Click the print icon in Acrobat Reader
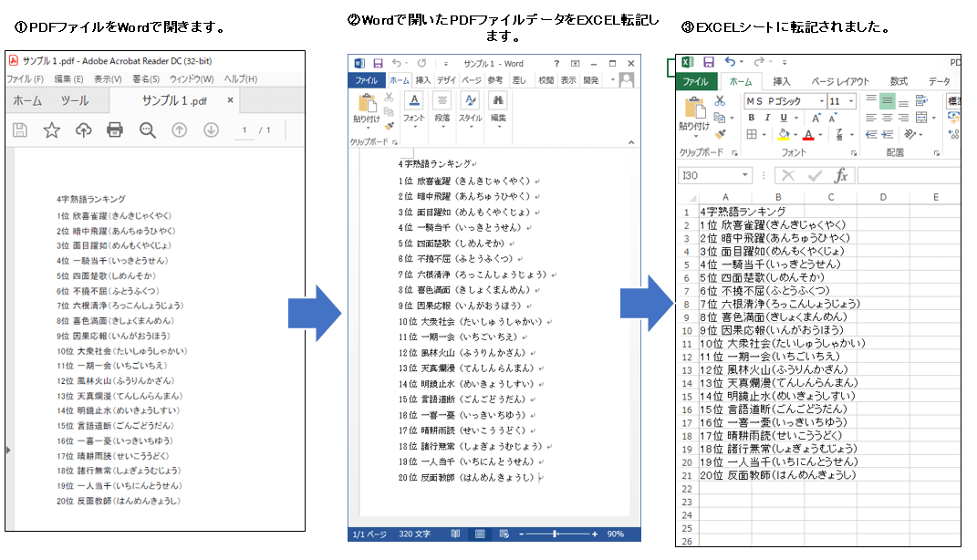The height and width of the screenshot is (560, 977). [115, 130]
